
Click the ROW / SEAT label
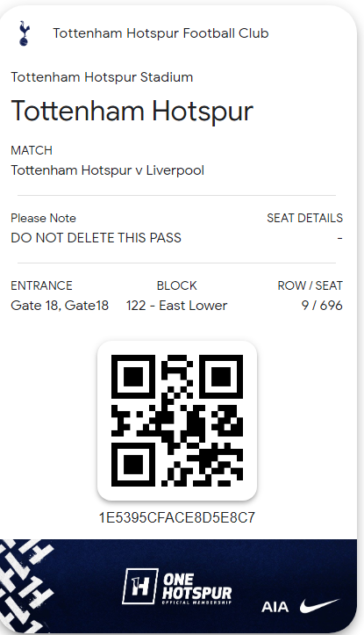tap(310, 285)
